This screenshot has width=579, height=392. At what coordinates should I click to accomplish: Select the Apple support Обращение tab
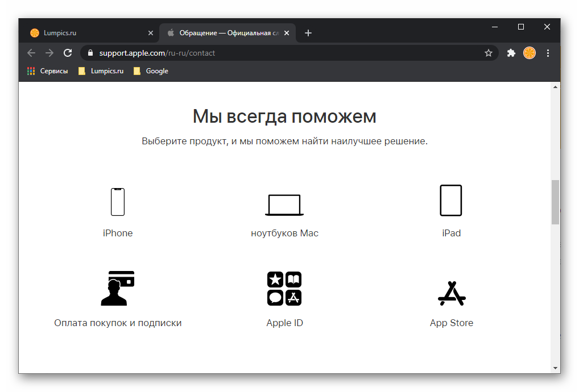(228, 33)
